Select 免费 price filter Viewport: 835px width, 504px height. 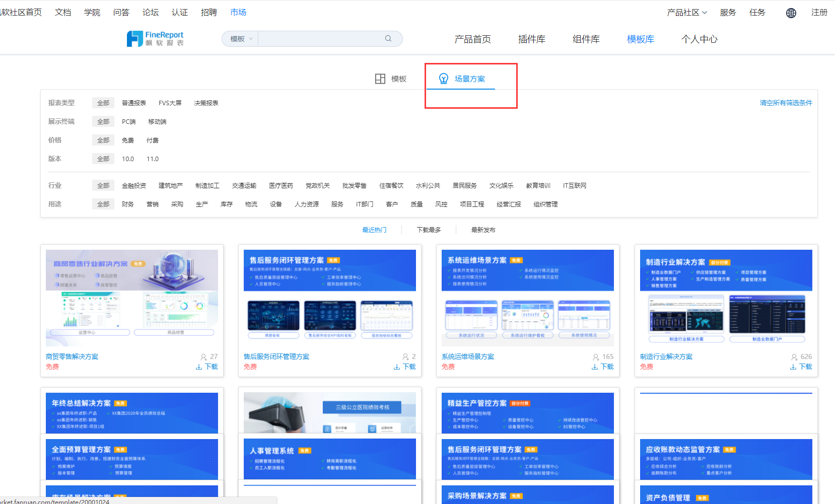click(x=128, y=140)
